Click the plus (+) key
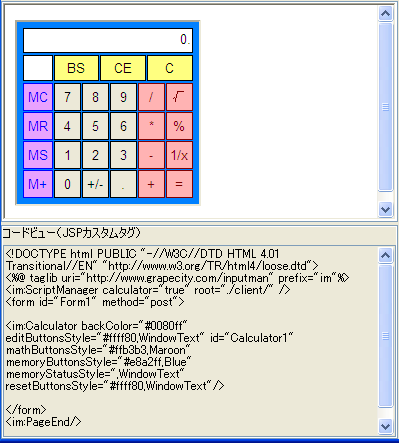 coord(151,184)
